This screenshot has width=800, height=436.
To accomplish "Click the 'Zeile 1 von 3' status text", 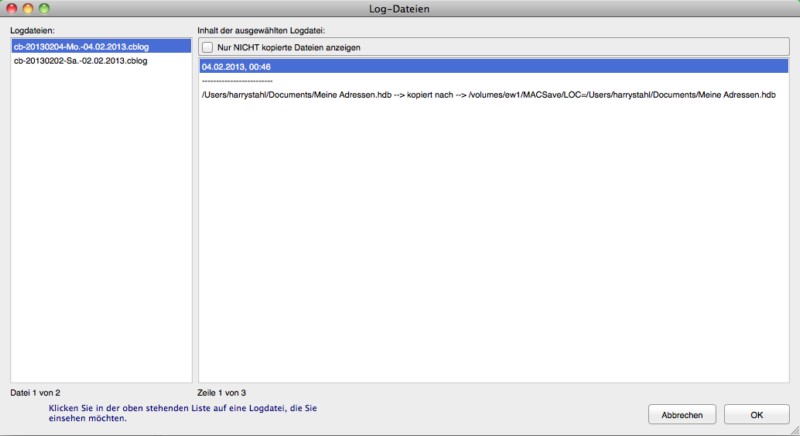I will (222, 393).
